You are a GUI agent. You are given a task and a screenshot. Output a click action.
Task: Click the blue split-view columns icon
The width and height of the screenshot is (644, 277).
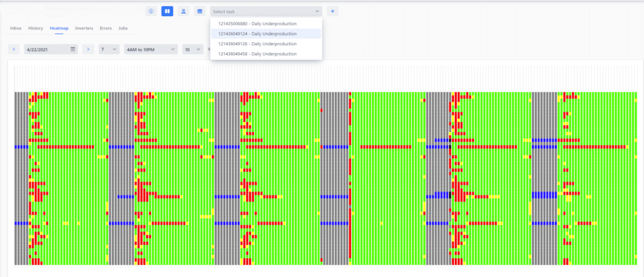[x=167, y=11]
